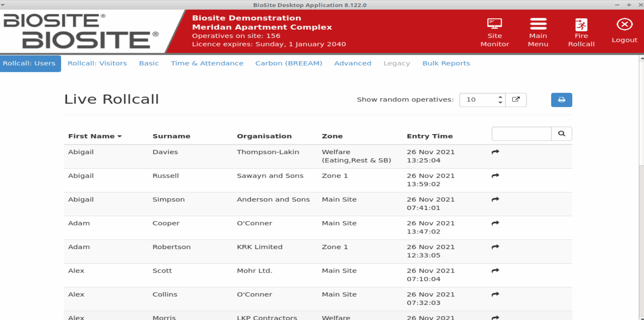Open Time & Attendance tab

point(207,63)
